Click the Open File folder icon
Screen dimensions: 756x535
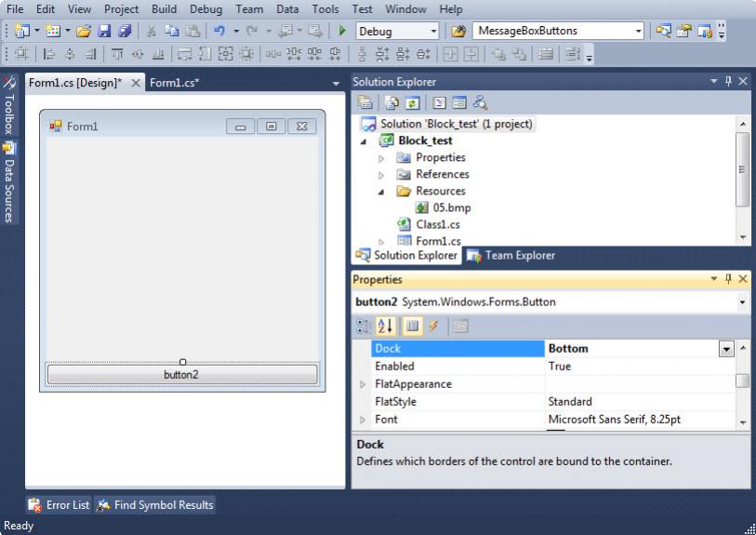click(84, 32)
